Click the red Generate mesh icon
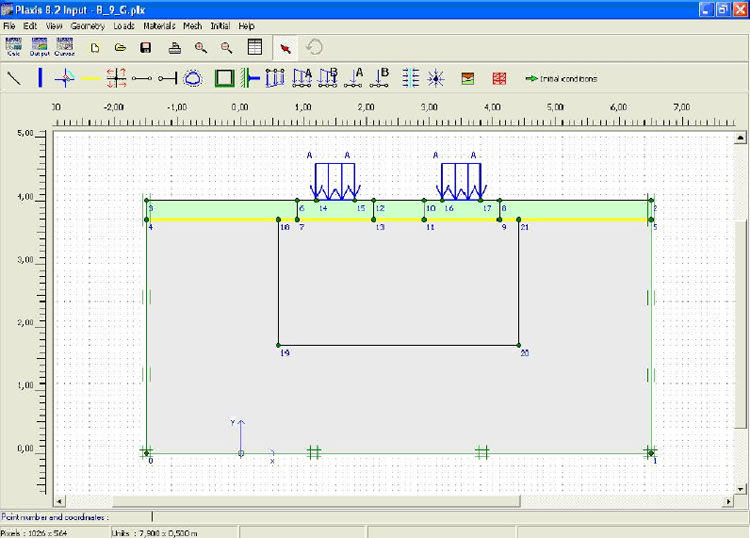The image size is (750, 538). 500,77
